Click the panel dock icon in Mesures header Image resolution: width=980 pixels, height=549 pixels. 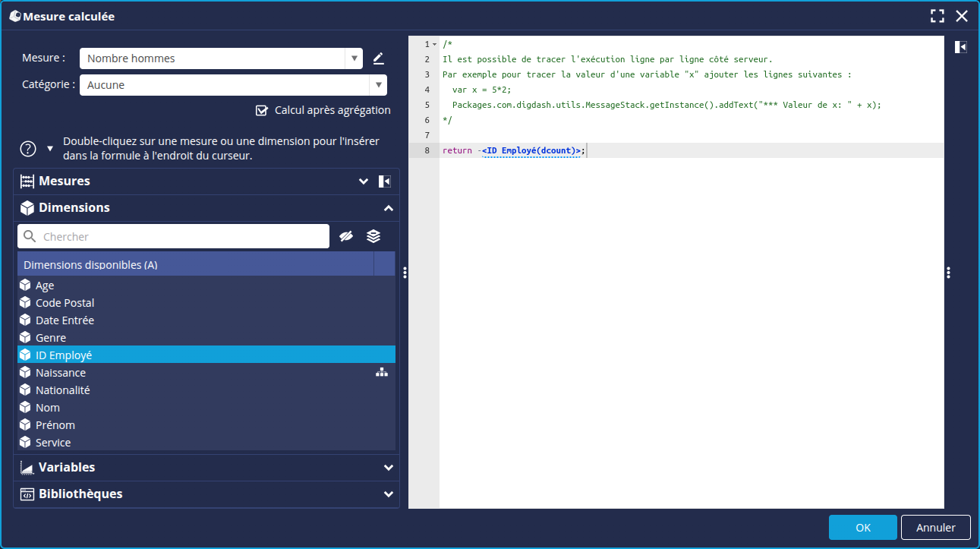(385, 181)
